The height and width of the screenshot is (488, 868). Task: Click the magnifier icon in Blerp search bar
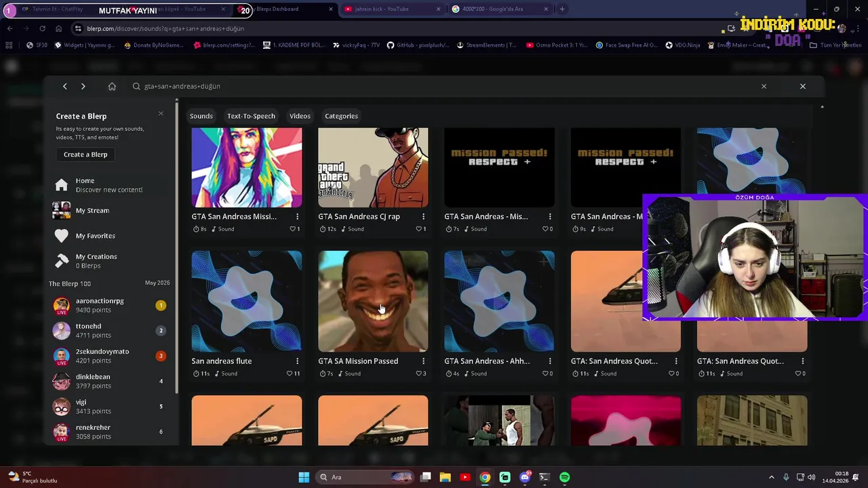pyautogui.click(x=136, y=86)
